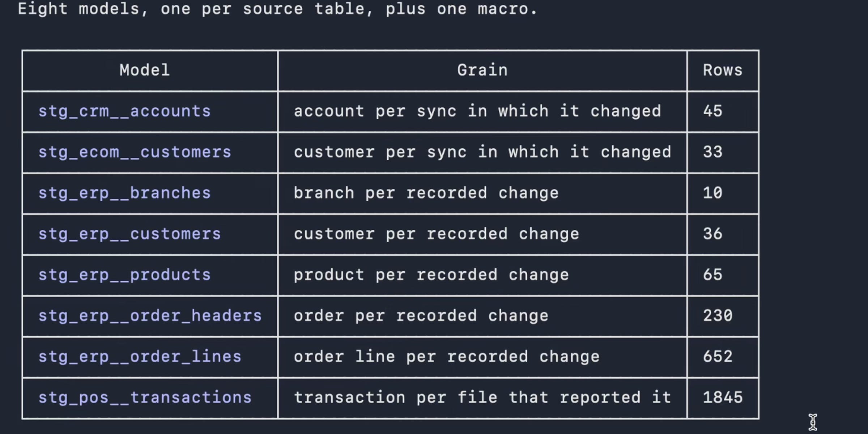The height and width of the screenshot is (434, 868).
Task: Click the stg_erp__order_lines model name
Action: coord(140,357)
